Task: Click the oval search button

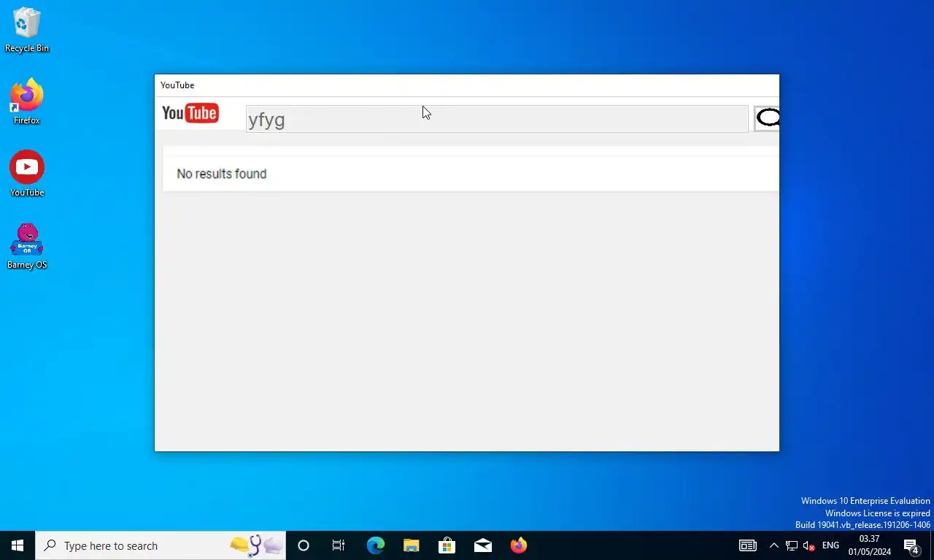Action: 767,117
